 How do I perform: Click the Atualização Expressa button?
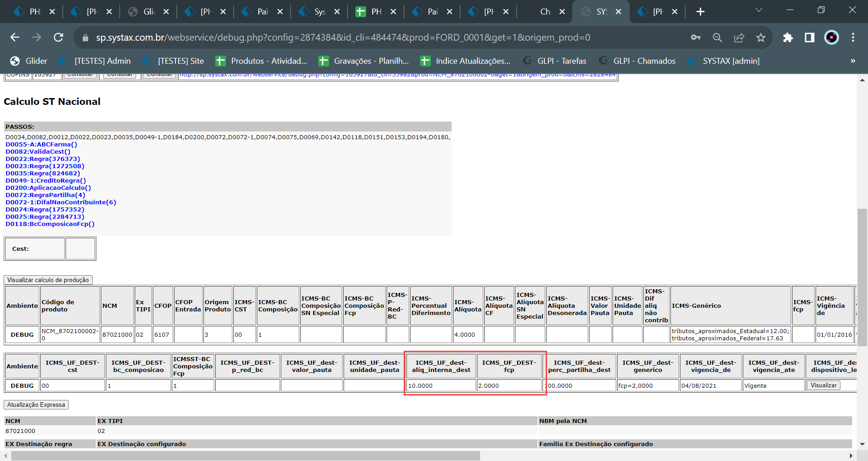pyautogui.click(x=36, y=405)
